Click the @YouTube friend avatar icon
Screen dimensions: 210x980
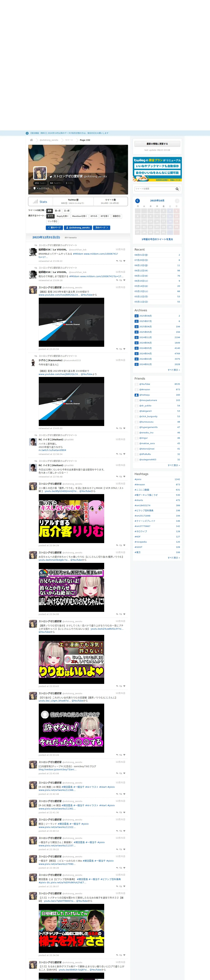(x=136, y=384)
